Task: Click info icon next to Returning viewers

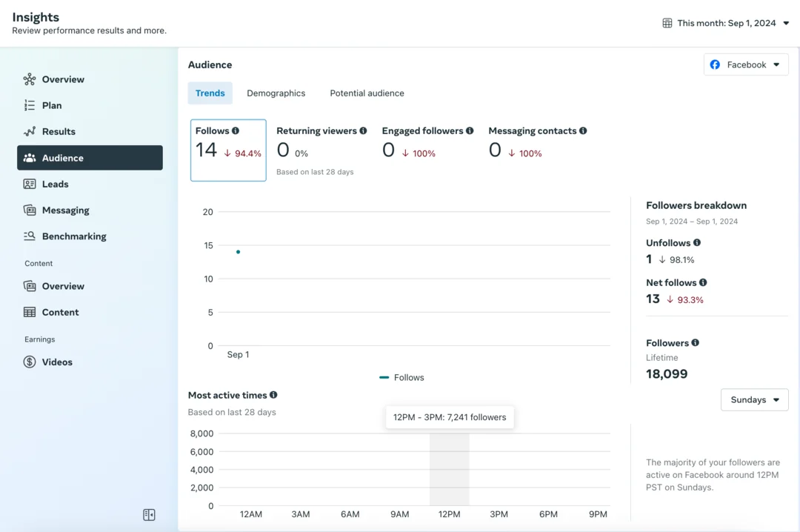Action: pos(363,130)
